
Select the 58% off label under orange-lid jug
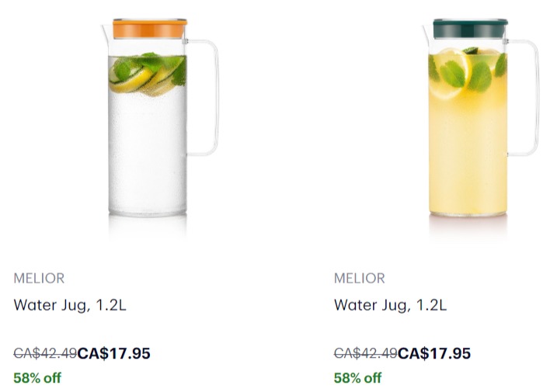pyautogui.click(x=37, y=378)
